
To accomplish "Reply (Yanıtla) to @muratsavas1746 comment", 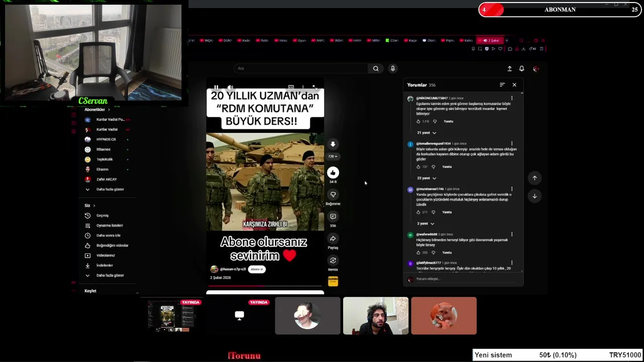I will coord(447,212).
